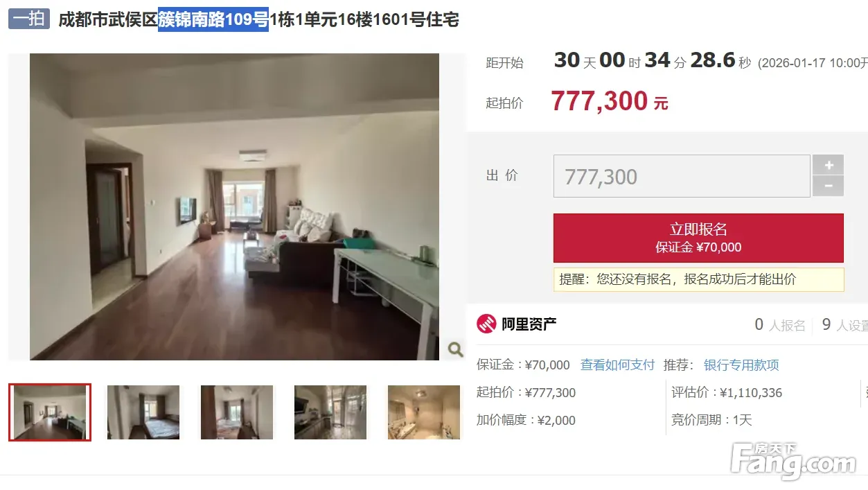The height and width of the screenshot is (490, 868).
Task: Click the minus bid decrease button
Action: coord(829,186)
